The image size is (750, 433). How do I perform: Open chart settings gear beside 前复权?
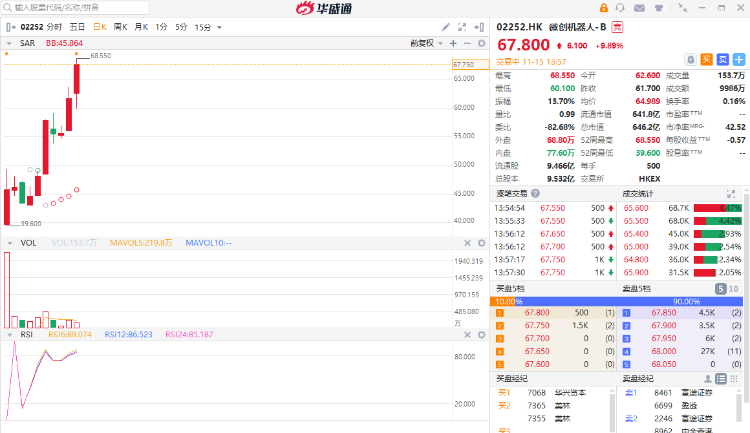pos(482,43)
